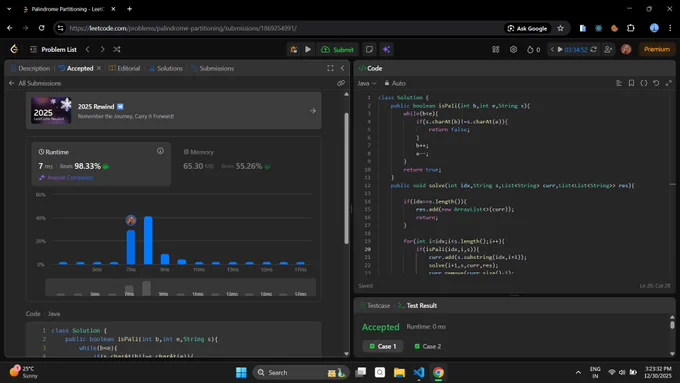Open the notes icon next to Submit
The height and width of the screenshot is (383, 680).
coord(369,49)
